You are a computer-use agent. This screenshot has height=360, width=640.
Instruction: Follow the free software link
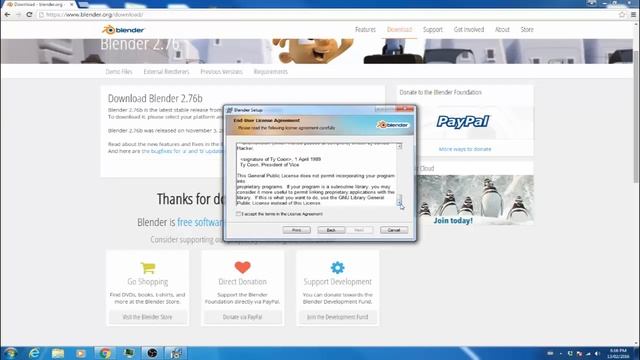pos(201,222)
